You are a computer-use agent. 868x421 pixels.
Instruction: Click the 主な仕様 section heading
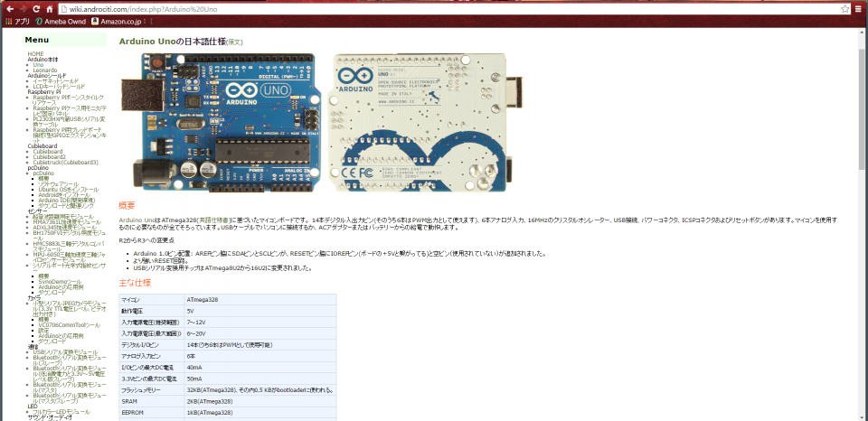coord(135,283)
